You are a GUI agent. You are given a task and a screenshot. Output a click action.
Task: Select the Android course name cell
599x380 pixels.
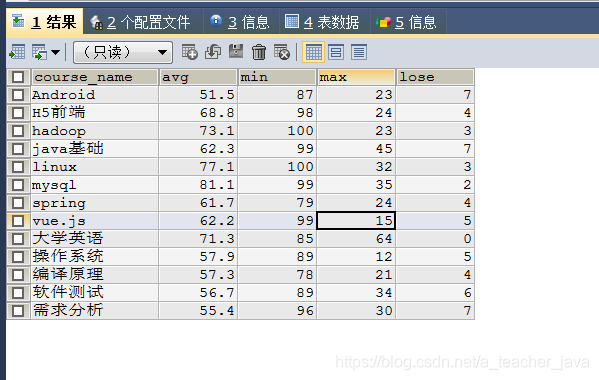click(x=94, y=95)
